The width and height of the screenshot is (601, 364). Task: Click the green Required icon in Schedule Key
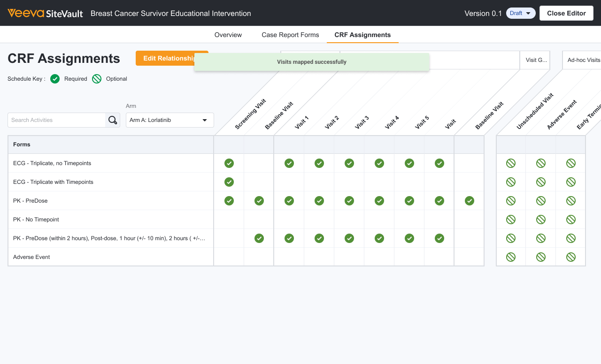coord(55,79)
